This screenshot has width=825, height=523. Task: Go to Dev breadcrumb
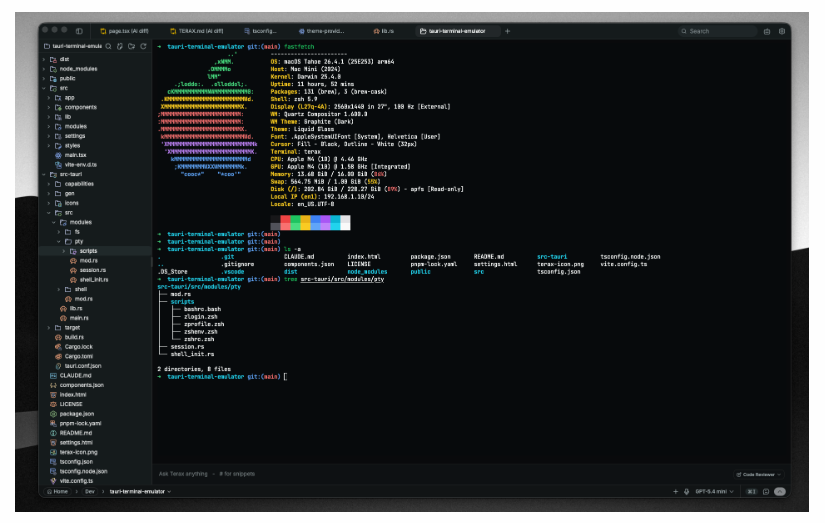pyautogui.click(x=90, y=492)
